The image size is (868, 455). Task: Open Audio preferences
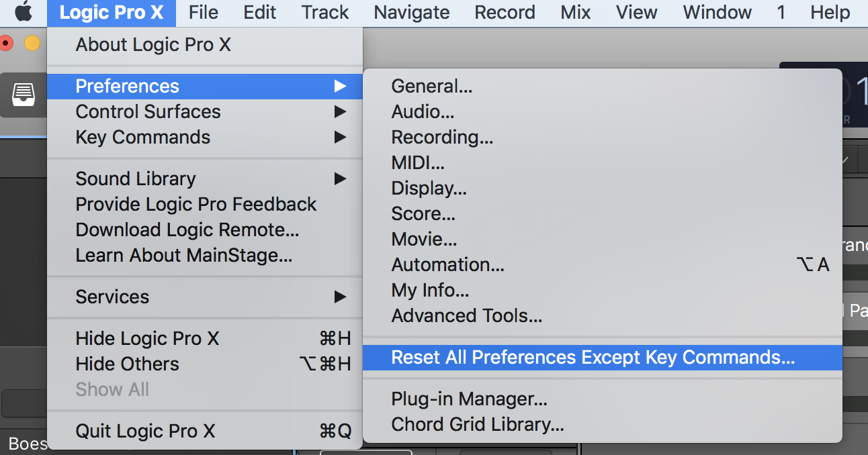click(423, 111)
